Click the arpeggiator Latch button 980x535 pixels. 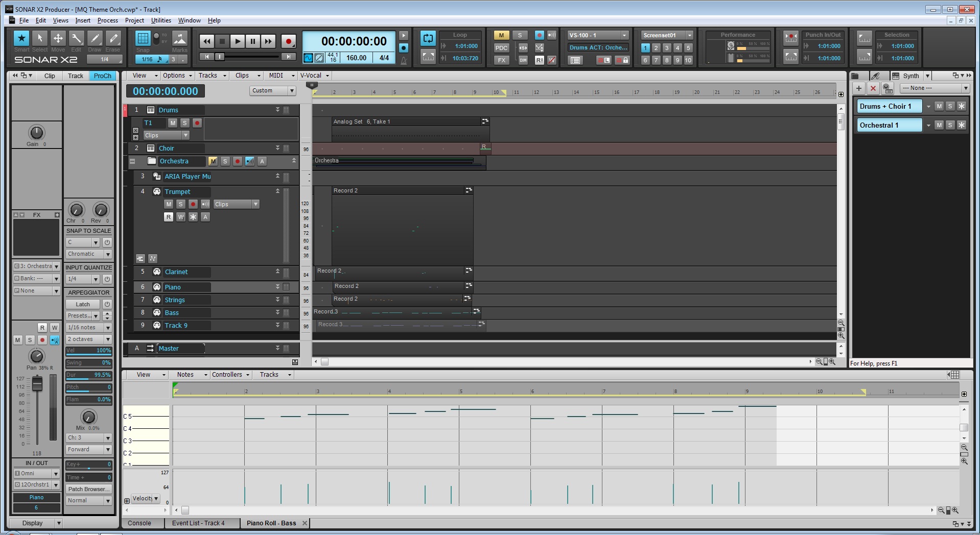click(x=83, y=304)
